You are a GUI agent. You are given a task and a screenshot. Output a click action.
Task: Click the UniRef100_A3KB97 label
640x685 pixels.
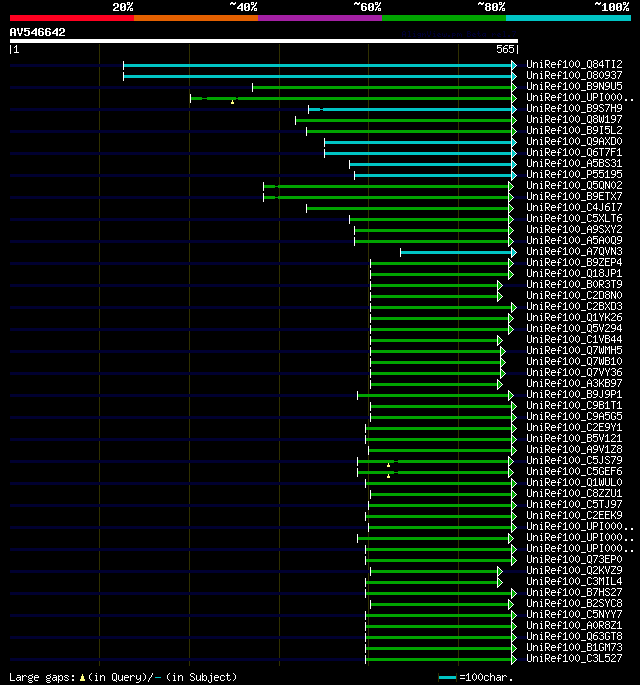click(x=574, y=384)
